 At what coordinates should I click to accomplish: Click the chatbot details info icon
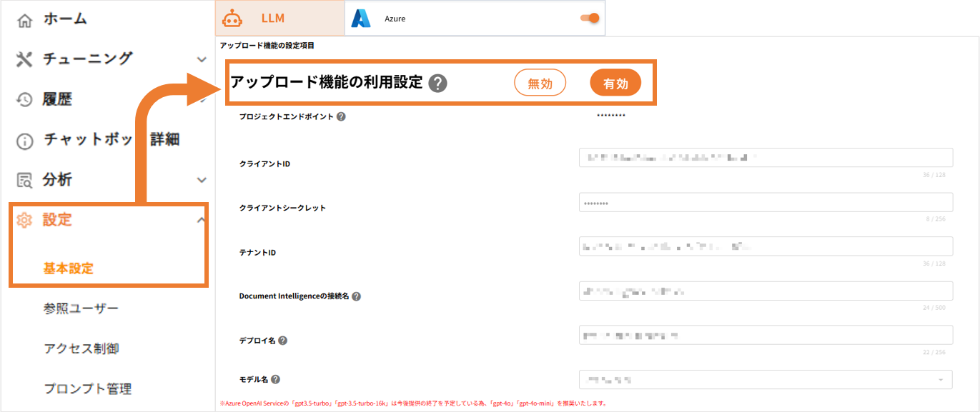point(24,141)
